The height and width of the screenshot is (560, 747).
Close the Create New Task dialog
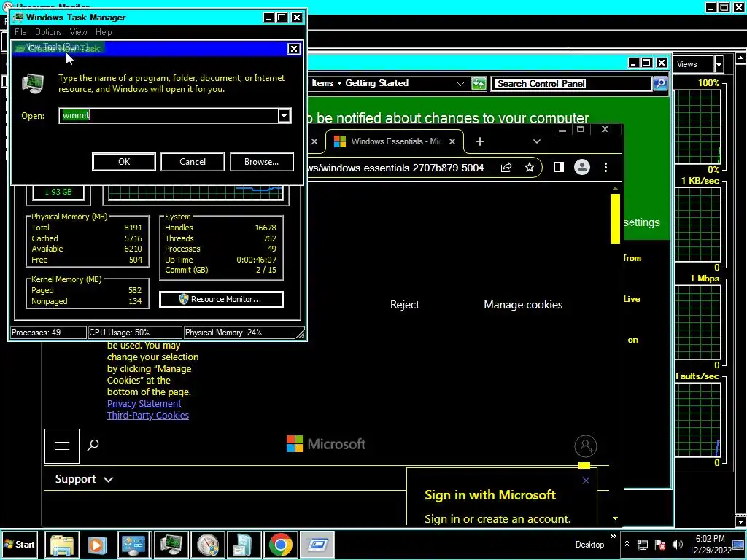[x=294, y=49]
